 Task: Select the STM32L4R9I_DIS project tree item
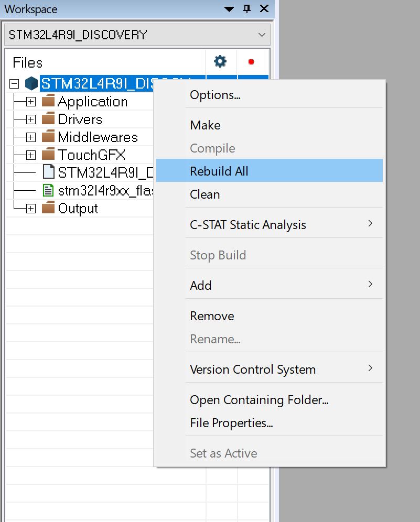pos(96,83)
